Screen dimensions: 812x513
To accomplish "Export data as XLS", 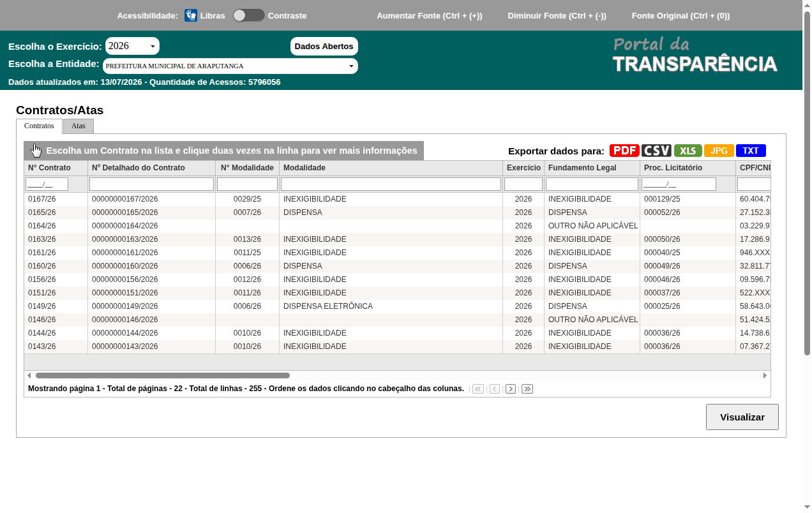I will pos(688,151).
